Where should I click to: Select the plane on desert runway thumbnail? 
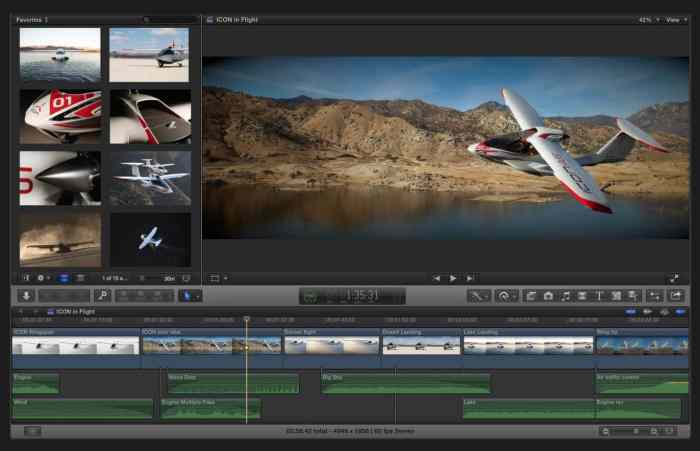(149, 54)
